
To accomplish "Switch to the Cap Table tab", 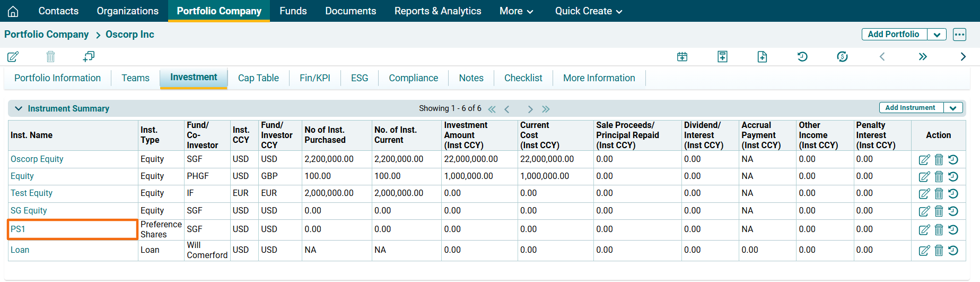I will [x=258, y=78].
